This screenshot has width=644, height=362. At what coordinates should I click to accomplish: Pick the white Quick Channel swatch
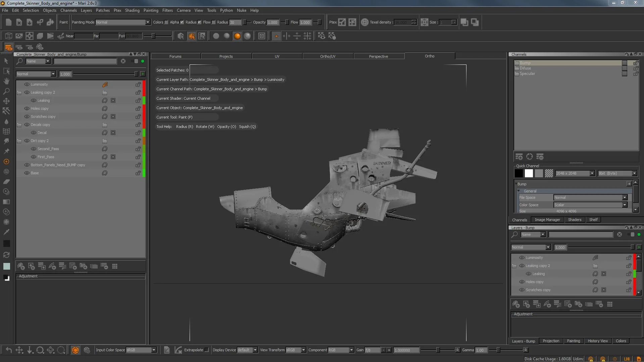(x=529, y=173)
